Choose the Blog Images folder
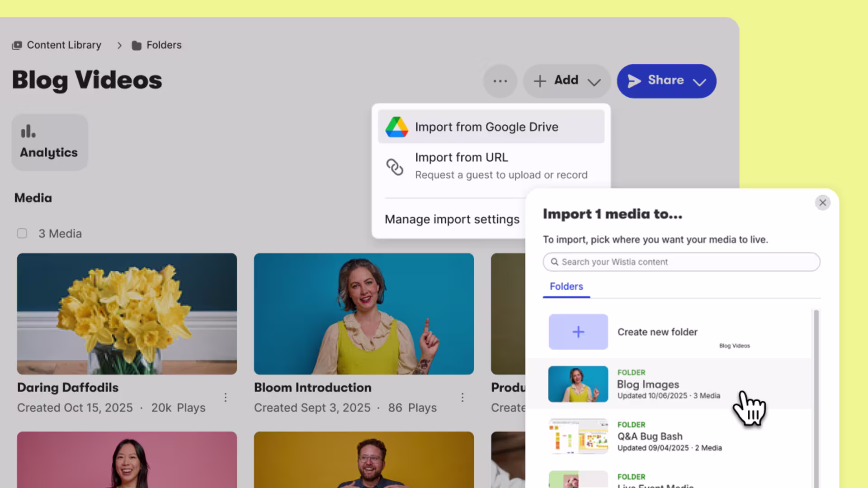 tap(647, 384)
